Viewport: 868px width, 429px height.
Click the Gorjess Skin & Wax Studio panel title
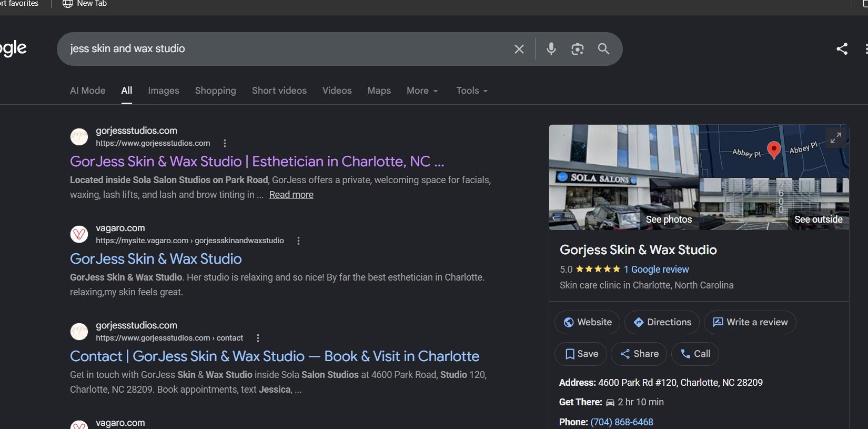tap(638, 250)
